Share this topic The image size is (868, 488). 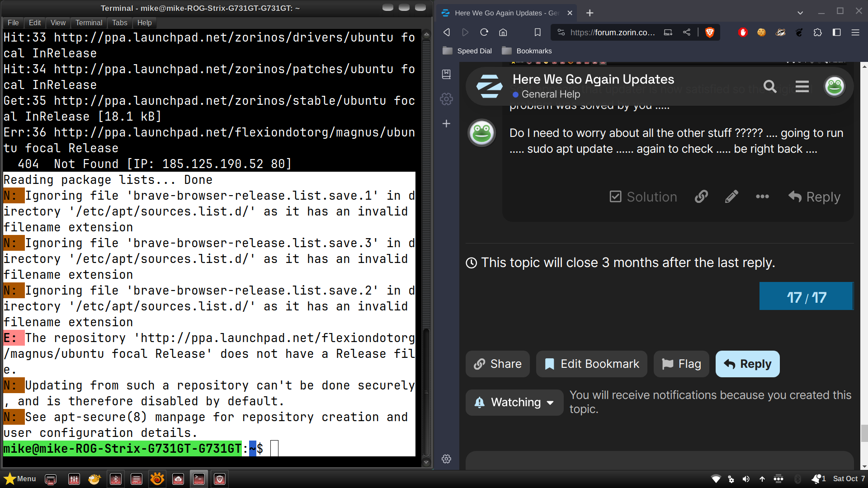(497, 364)
